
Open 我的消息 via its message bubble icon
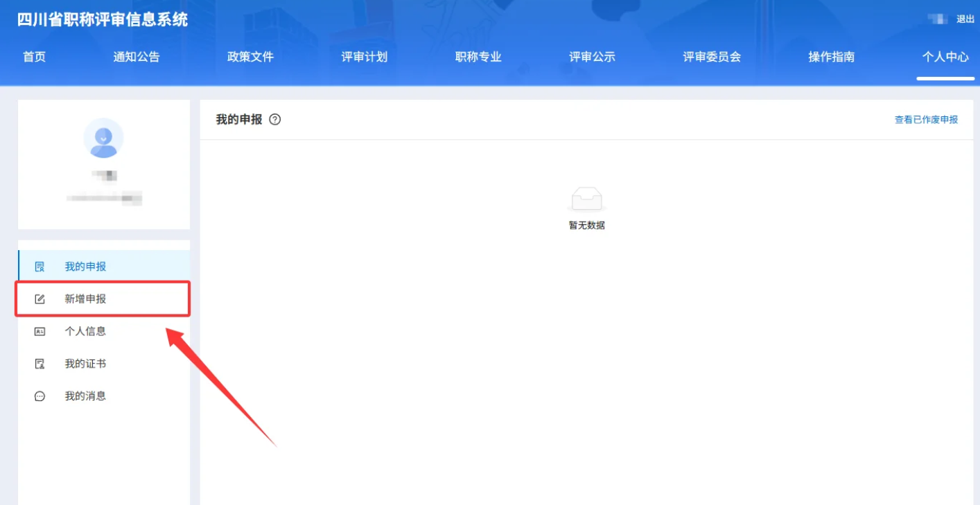[39, 396]
